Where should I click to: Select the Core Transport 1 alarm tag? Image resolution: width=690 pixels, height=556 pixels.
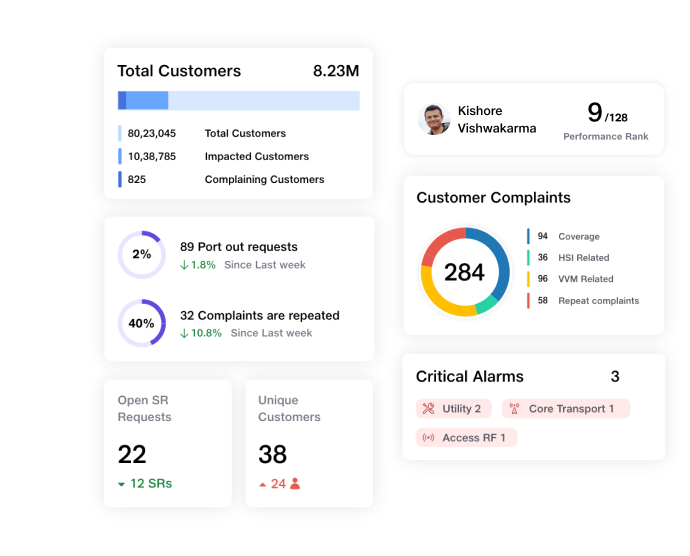(566, 409)
